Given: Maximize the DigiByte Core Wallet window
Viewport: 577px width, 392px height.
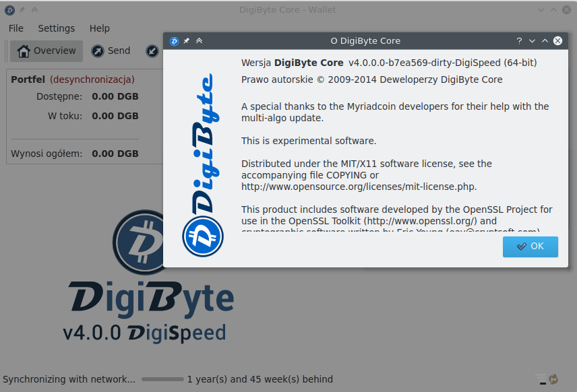Looking at the screenshot, I should [553, 10].
